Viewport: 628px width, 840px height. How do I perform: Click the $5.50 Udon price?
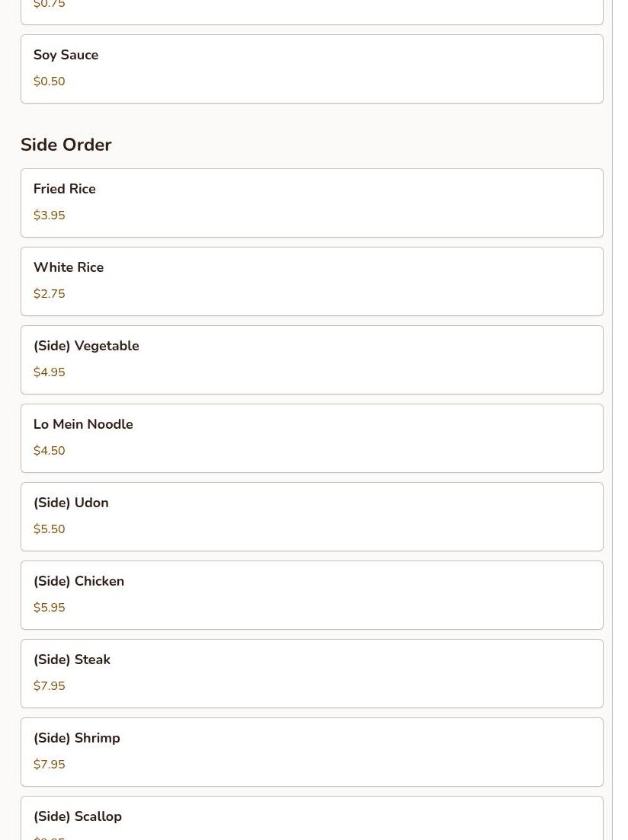coord(50,529)
